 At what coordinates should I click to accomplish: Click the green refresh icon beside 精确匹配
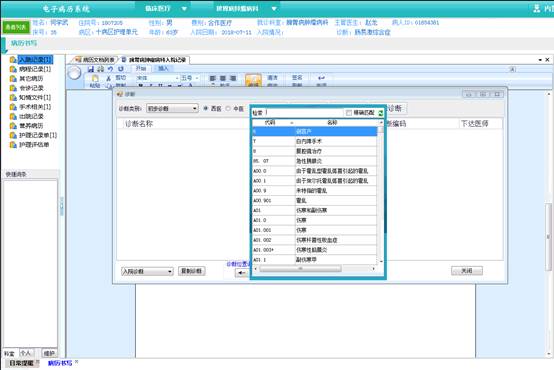click(381, 113)
